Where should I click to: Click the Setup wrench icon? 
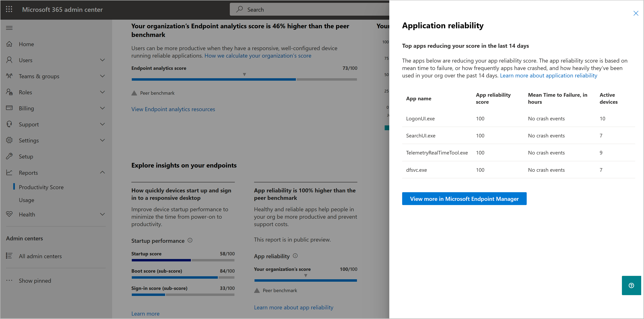(x=9, y=156)
